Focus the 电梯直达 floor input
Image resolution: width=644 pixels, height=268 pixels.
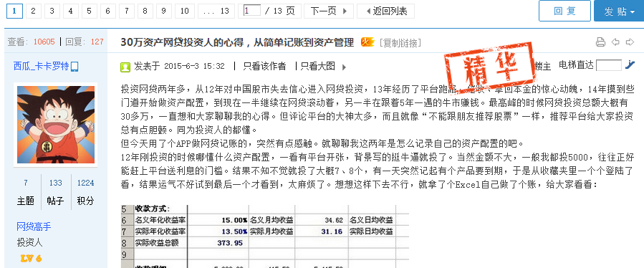click(x=609, y=65)
